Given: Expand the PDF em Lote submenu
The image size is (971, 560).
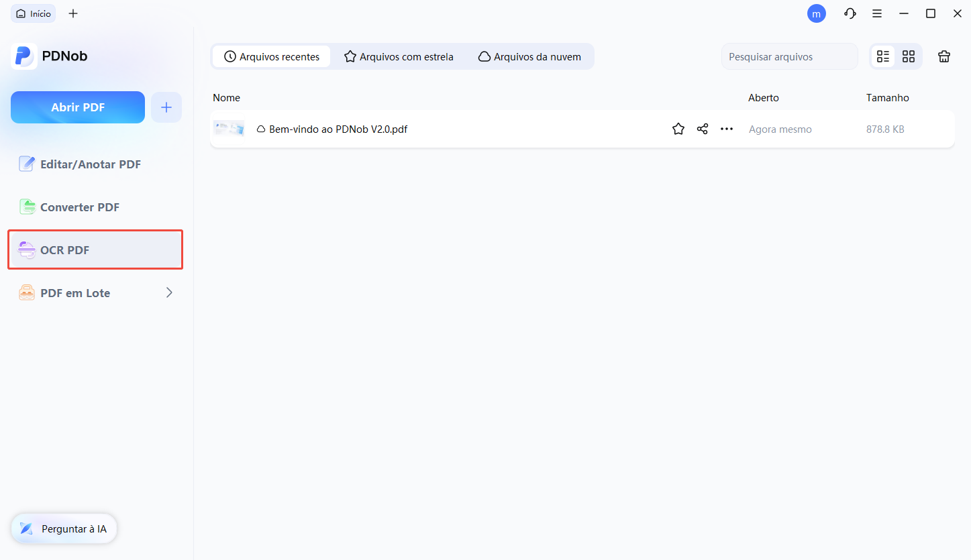Looking at the screenshot, I should coord(169,292).
